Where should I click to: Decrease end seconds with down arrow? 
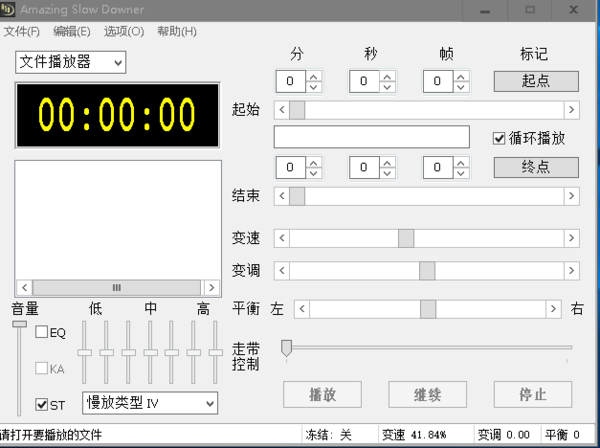[x=387, y=173]
